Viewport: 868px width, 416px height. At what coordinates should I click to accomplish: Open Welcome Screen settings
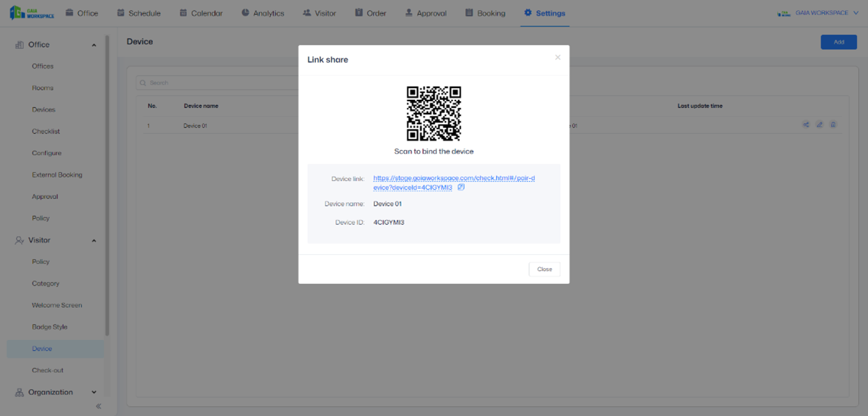tap(57, 305)
